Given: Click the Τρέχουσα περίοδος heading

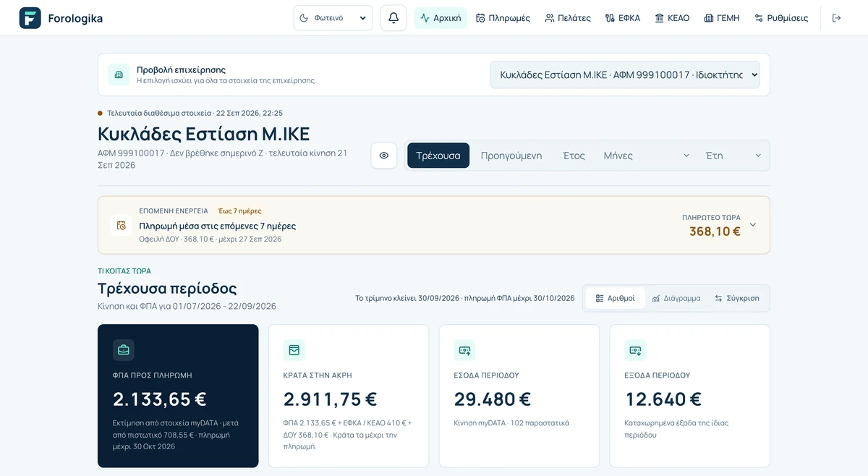Looking at the screenshot, I should tap(167, 289).
